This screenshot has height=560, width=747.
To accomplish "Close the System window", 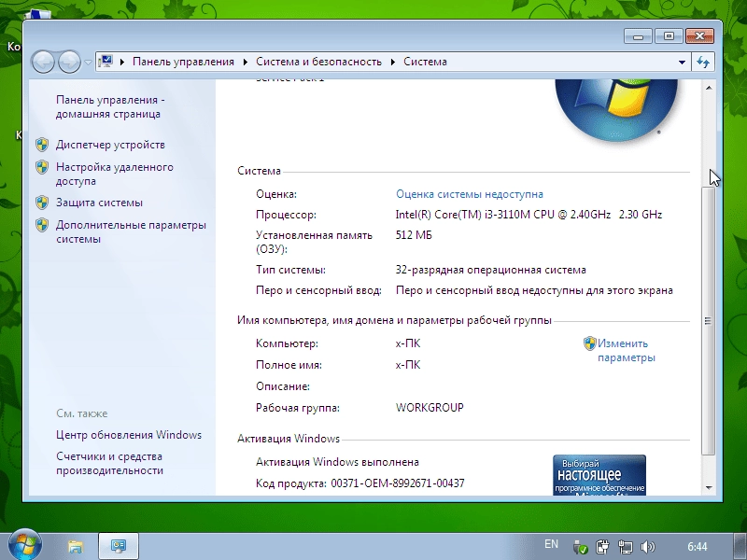I will coord(699,36).
